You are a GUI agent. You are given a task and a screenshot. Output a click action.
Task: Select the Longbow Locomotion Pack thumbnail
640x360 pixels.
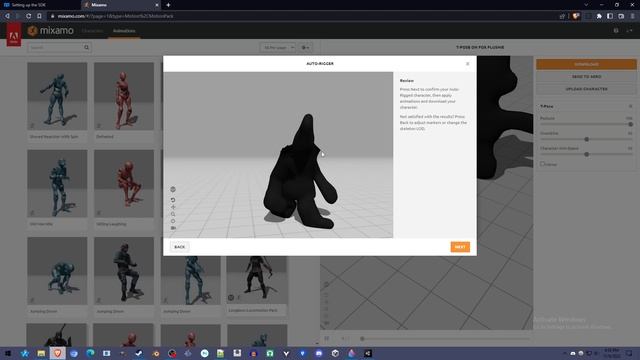pyautogui.click(x=257, y=280)
